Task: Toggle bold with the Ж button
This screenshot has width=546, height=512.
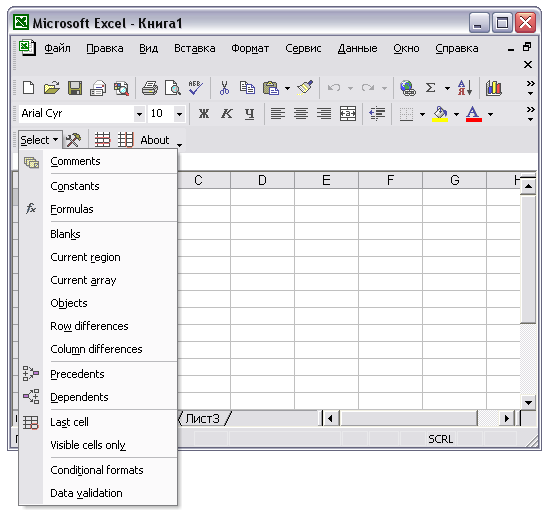Action: tap(204, 114)
